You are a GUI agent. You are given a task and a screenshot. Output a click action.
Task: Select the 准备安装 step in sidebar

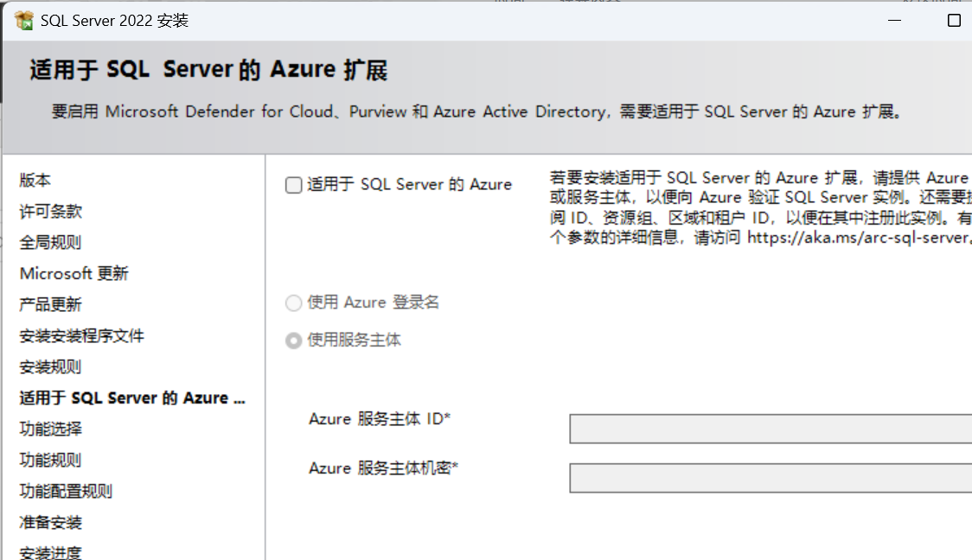click(50, 522)
